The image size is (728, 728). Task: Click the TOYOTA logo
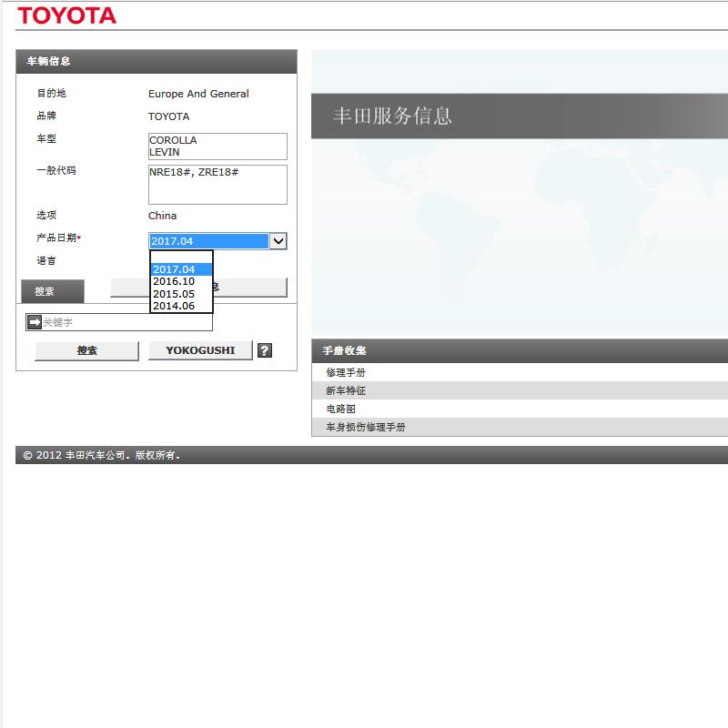pos(66,15)
